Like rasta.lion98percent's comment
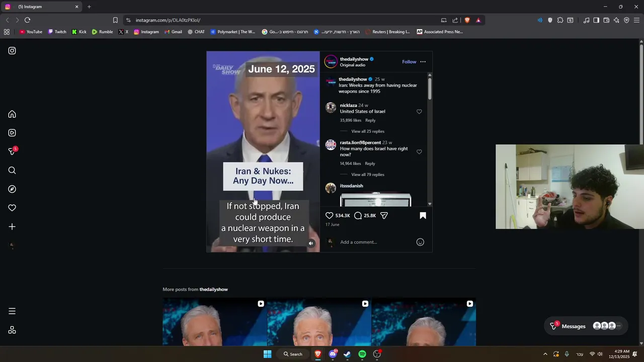 (419, 152)
